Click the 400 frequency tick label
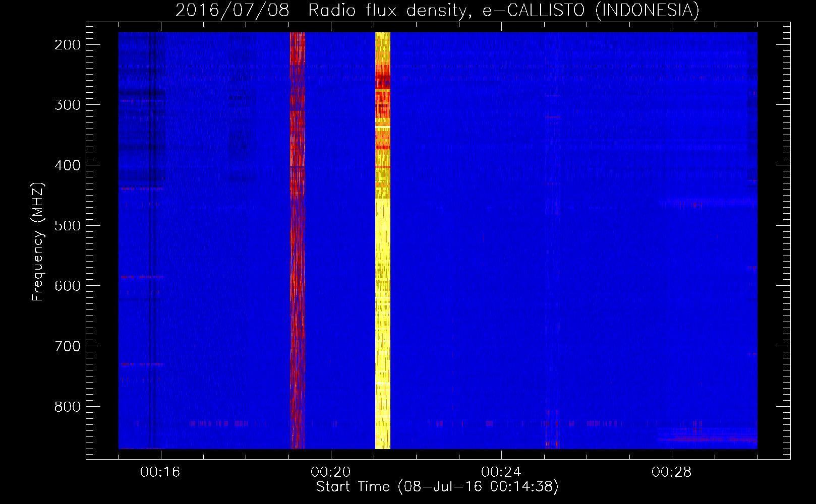Viewport: 816px width, 504px height. 68,165
